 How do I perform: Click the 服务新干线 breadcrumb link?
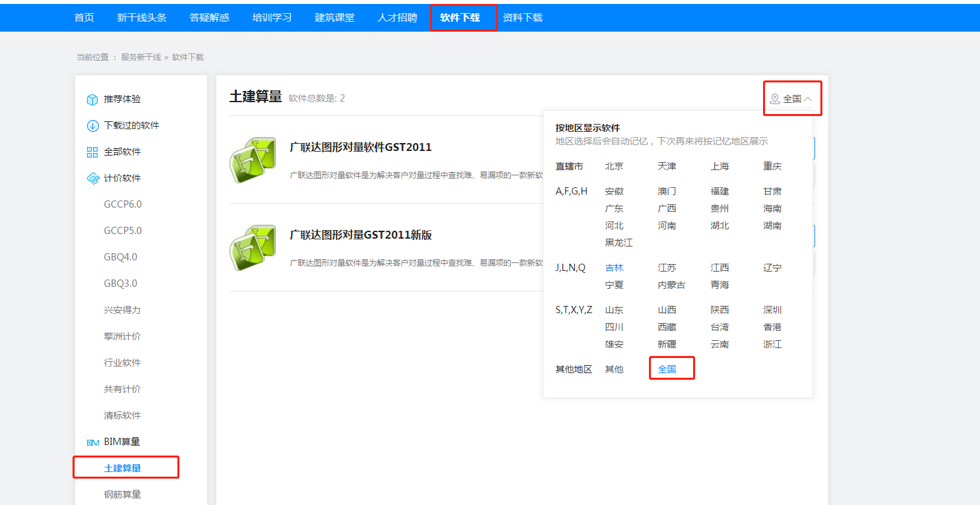141,57
